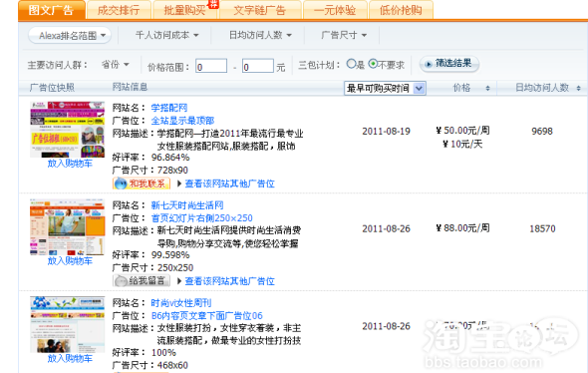Viewport: 588px width, 373px height.
Task: Click the 和我联系 chat button
Action: 142,184
